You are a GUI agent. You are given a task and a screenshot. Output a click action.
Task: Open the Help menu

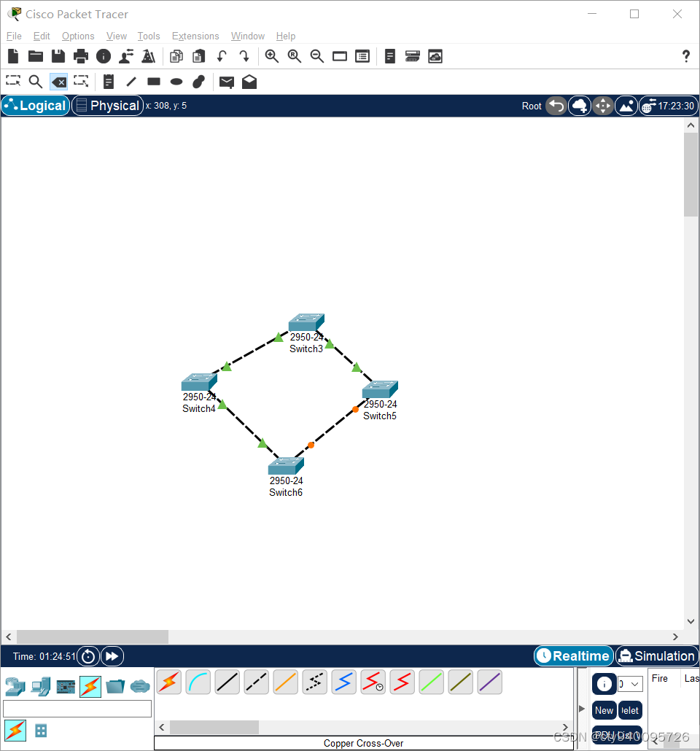click(286, 36)
